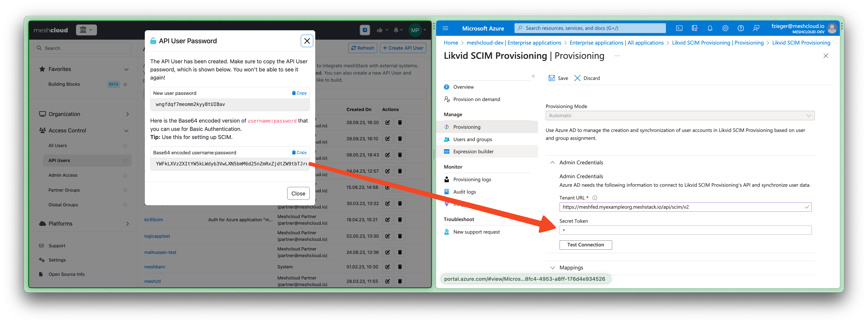Click the Secret Token input field
Image resolution: width=868 pixels, height=324 pixels.
[685, 230]
